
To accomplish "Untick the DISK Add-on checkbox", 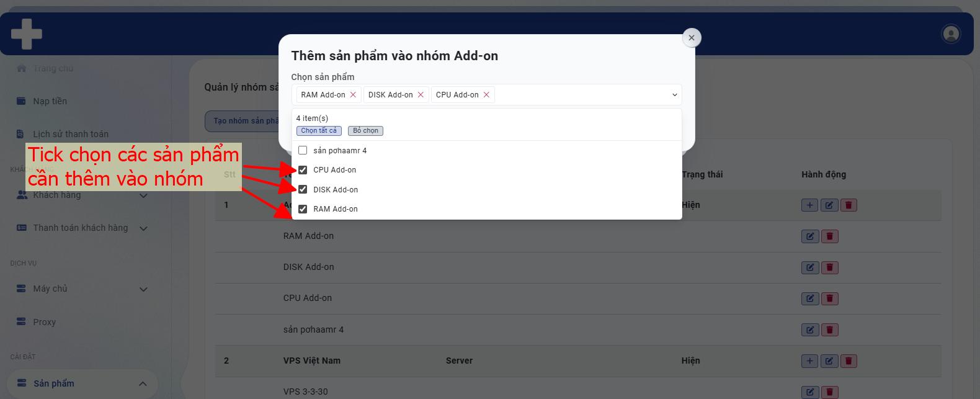I will [x=303, y=189].
